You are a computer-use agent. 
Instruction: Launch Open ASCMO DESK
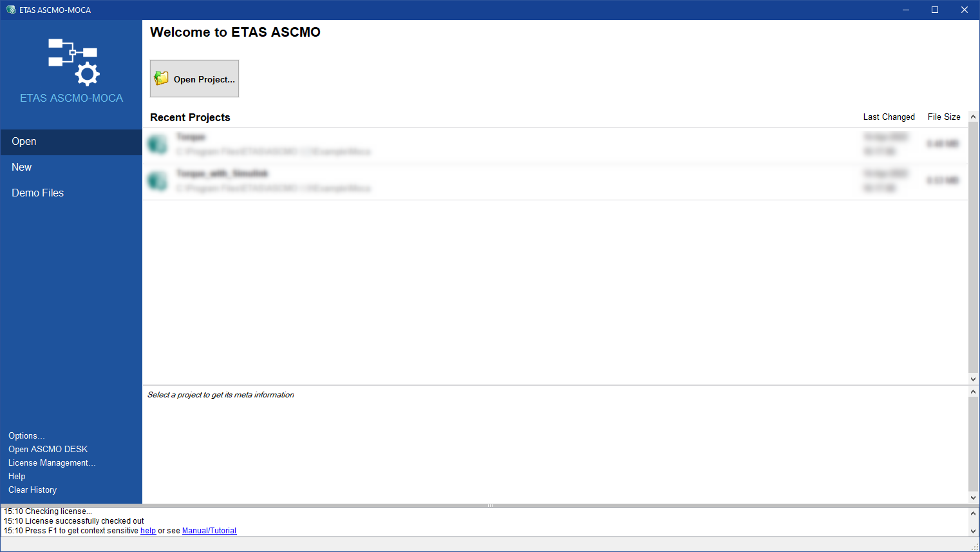click(x=48, y=450)
